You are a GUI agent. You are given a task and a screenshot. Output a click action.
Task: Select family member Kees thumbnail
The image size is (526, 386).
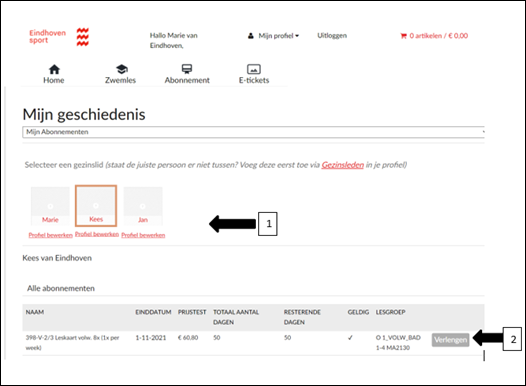click(x=96, y=206)
